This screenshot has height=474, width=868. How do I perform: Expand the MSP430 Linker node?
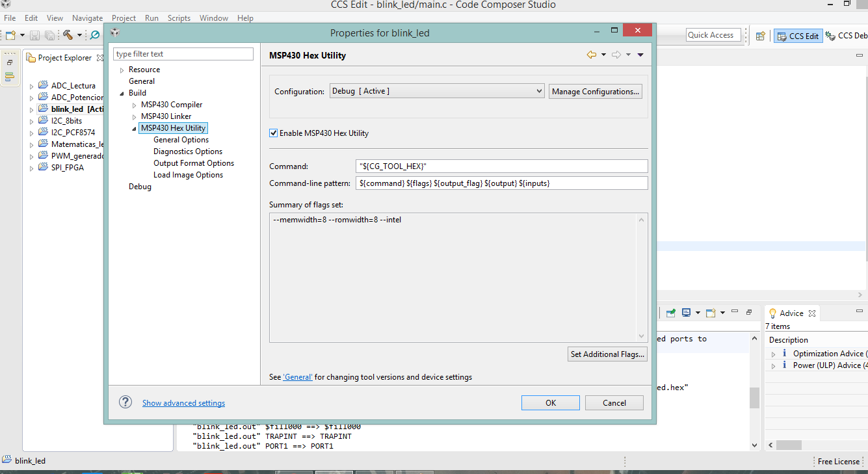(x=135, y=117)
